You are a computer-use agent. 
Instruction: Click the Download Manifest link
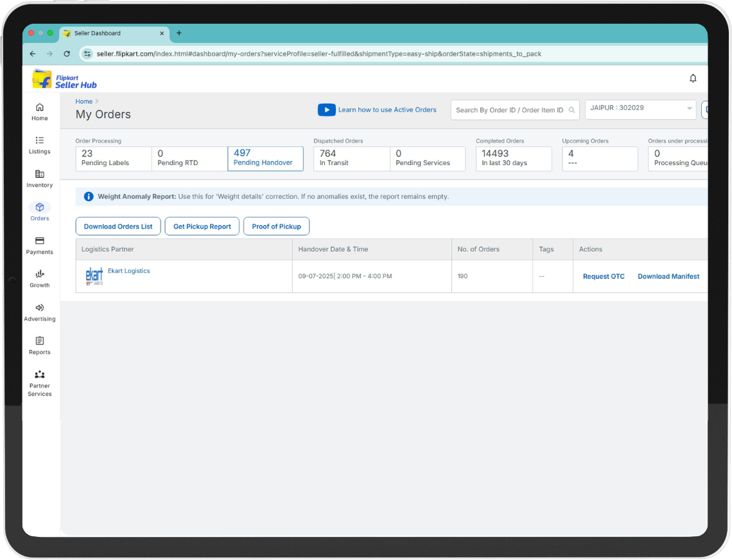point(668,277)
